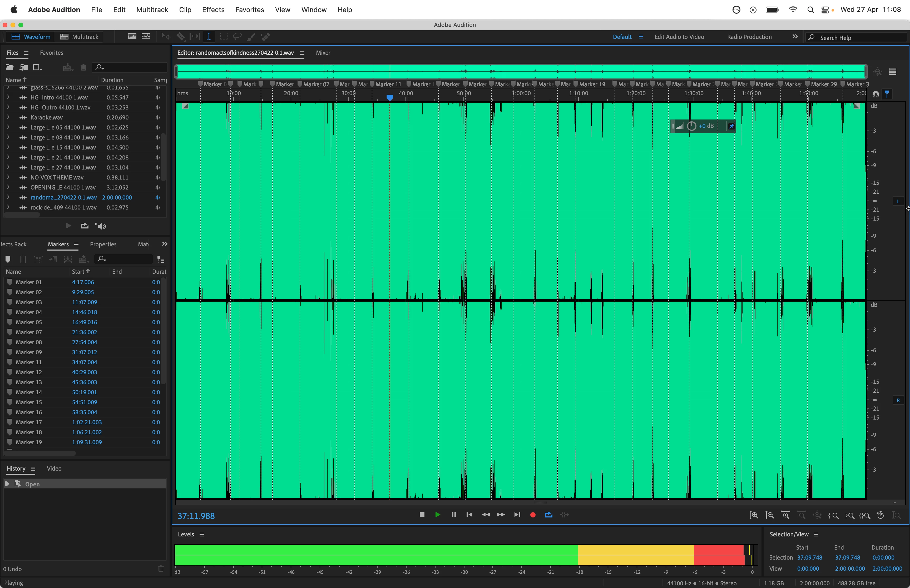
Task: Click the Record button
Action: (x=533, y=515)
